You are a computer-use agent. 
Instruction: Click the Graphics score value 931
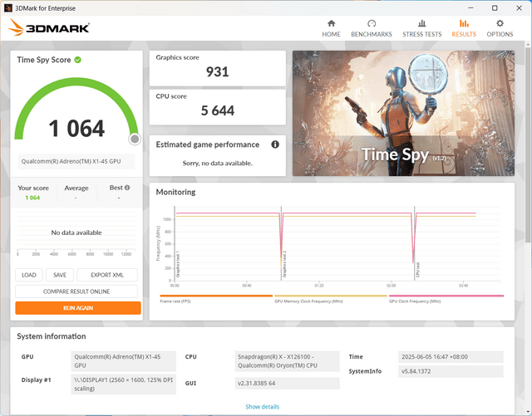[x=218, y=71]
